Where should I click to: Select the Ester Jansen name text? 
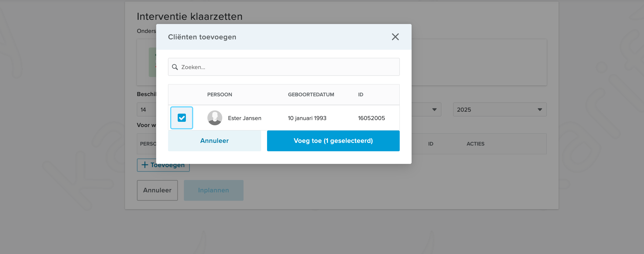245,118
